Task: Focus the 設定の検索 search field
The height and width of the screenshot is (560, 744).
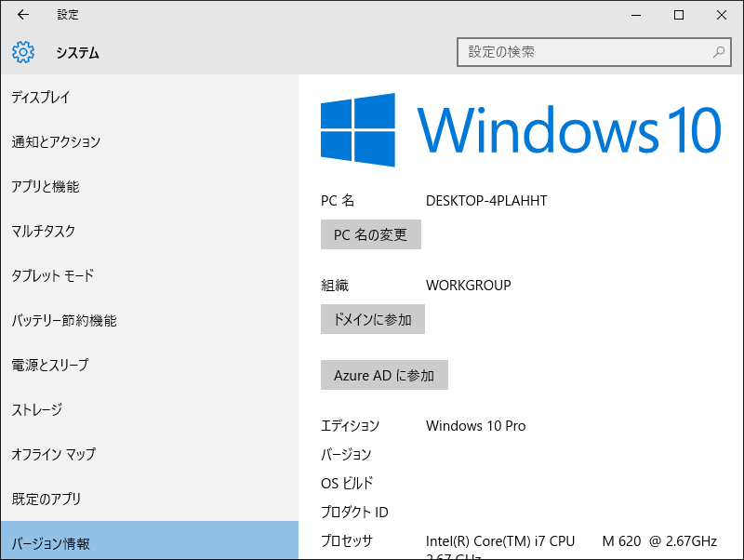Action: (593, 52)
